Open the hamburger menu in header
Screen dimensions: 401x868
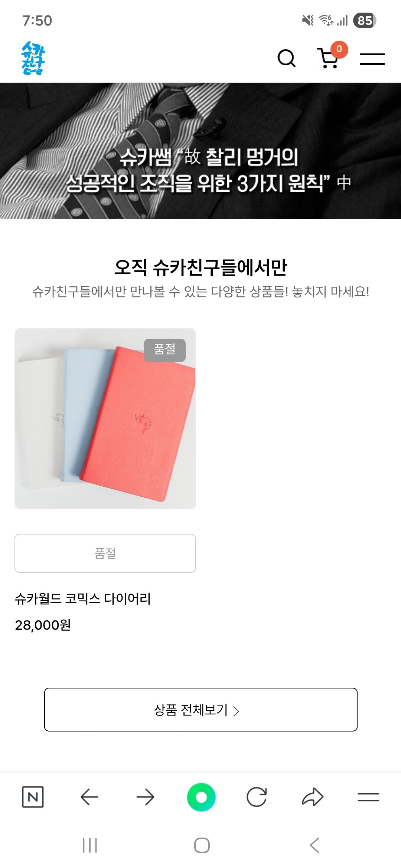(372, 59)
